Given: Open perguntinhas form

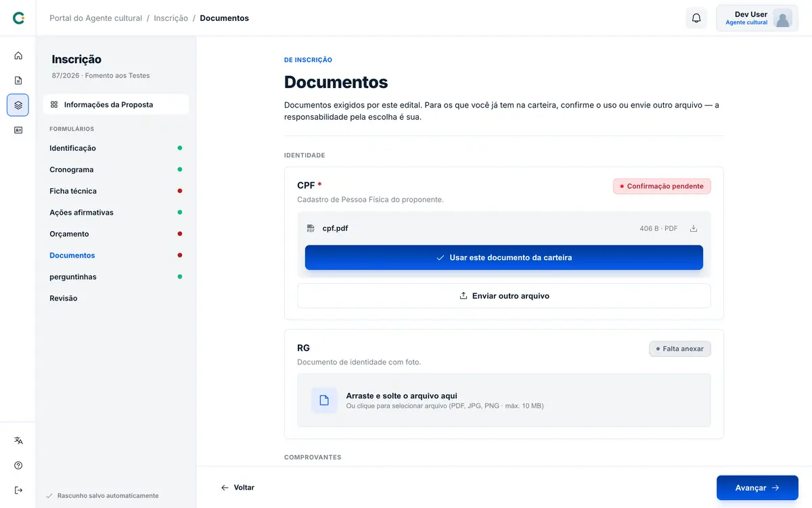Looking at the screenshot, I should (x=116, y=276).
